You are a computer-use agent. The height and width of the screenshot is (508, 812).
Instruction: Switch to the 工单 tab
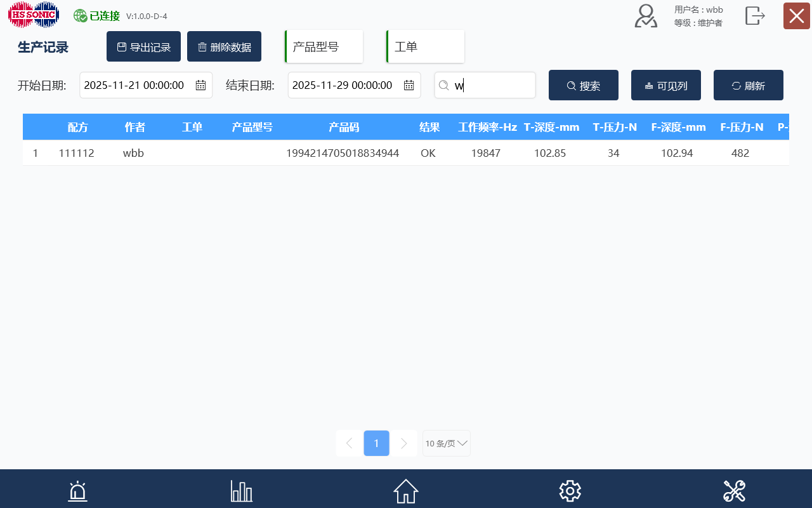click(425, 46)
